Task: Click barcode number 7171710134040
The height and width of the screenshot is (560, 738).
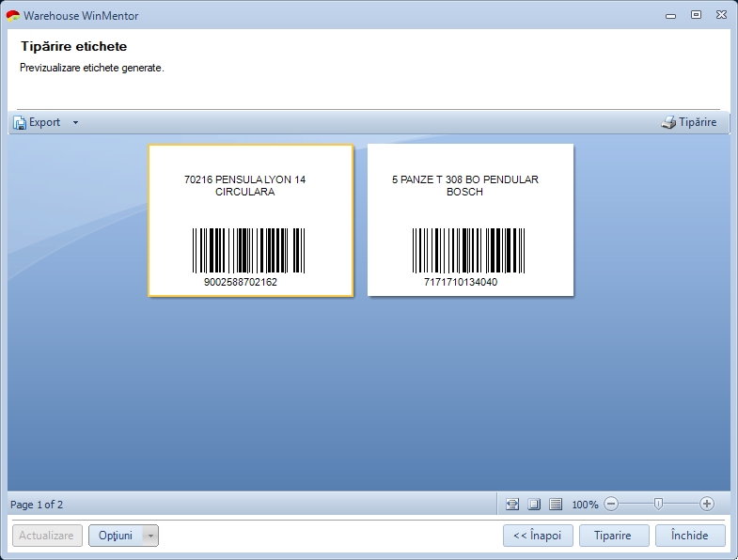Action: coord(461,282)
